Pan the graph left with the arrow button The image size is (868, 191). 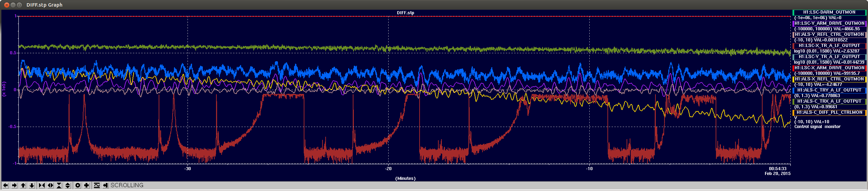coord(6,185)
